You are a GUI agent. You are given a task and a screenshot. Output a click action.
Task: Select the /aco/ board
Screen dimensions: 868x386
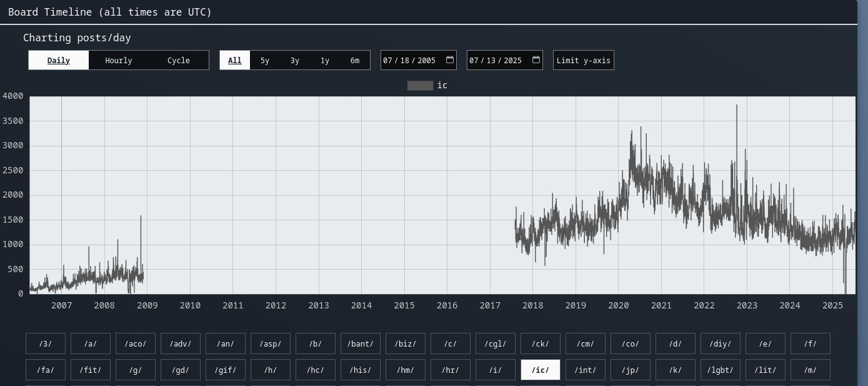pos(136,343)
